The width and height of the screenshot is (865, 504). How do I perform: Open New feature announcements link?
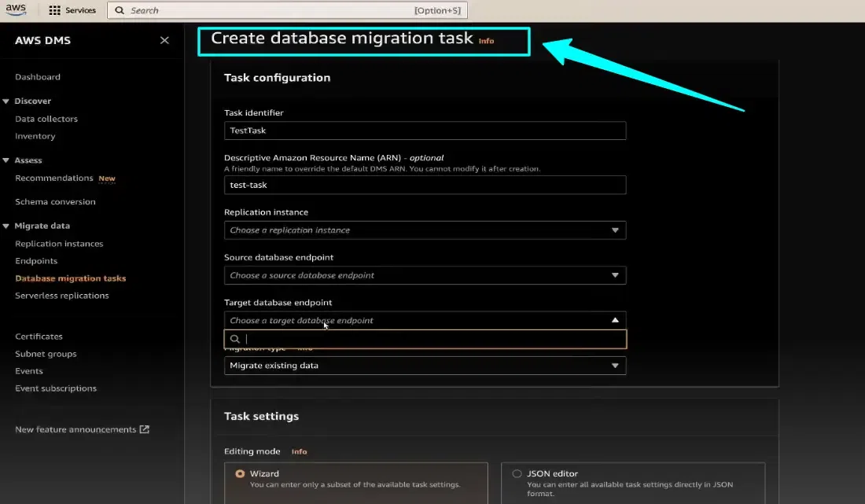75,429
